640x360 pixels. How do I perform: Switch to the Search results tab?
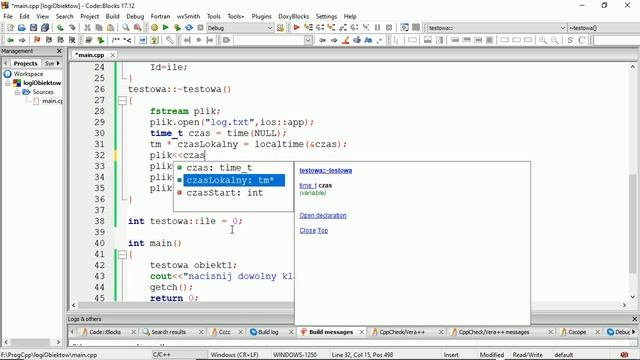(168, 332)
